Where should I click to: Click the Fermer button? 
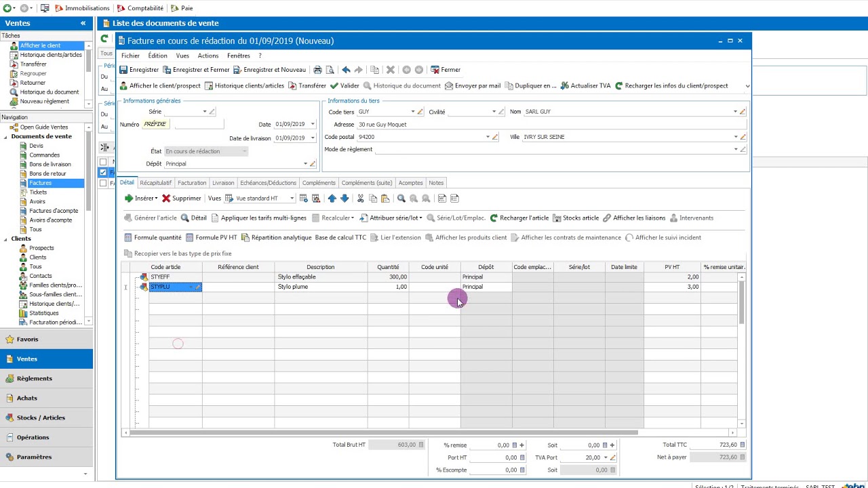tap(446, 70)
